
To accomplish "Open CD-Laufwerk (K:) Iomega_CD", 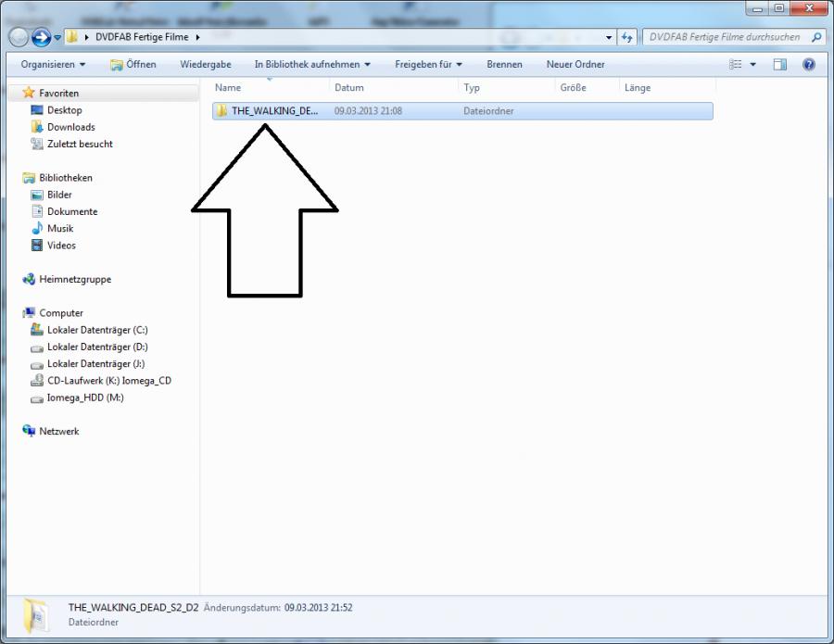I will click(109, 381).
